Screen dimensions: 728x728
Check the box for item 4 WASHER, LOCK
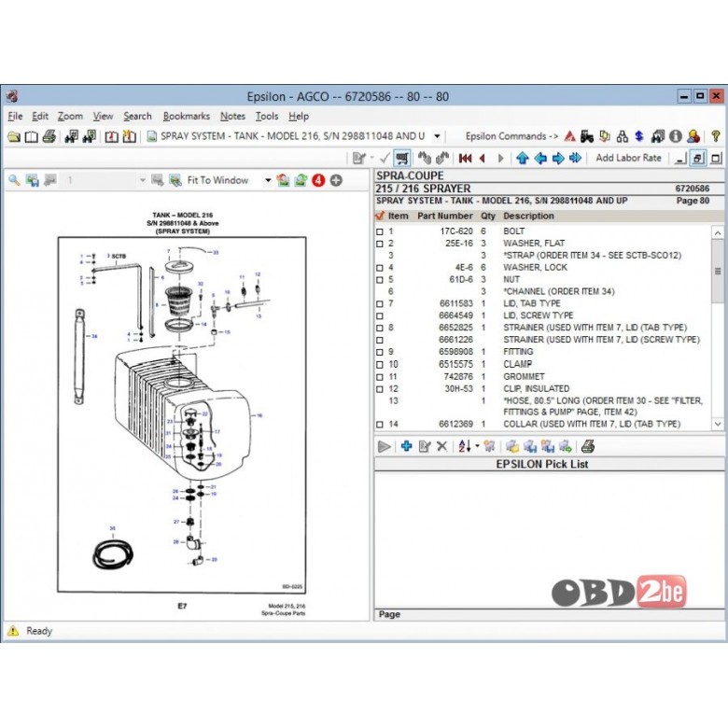tap(380, 268)
